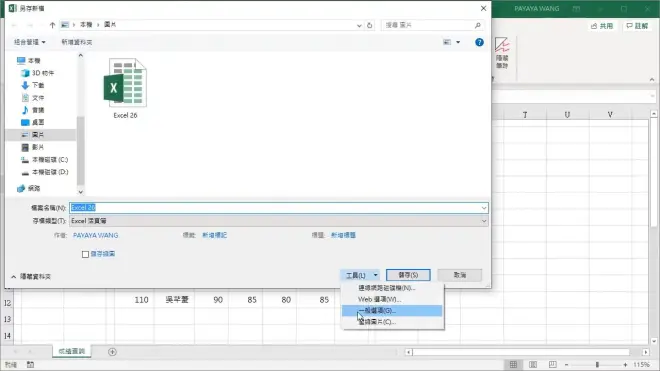This screenshot has height=371, width=660.
Task: Open the view options dropdown arrow
Action: pos(458,42)
